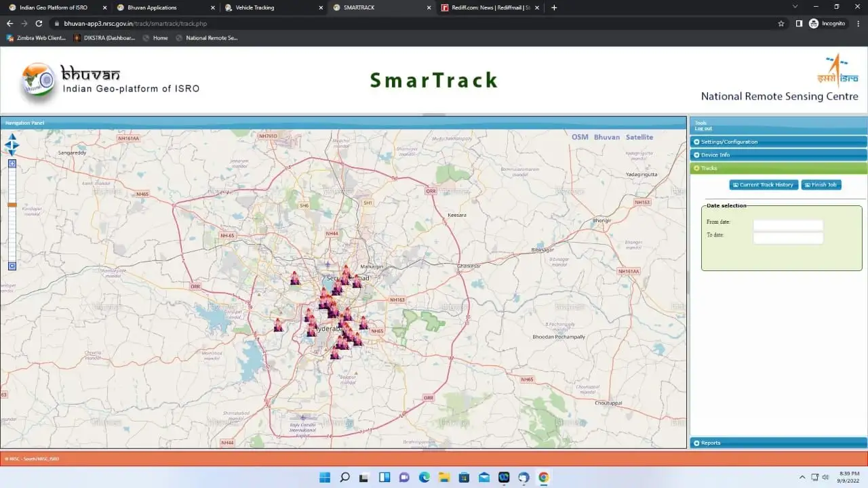Viewport: 868px width, 488px height.
Task: Open the National Remote Se... bookmark
Action: click(207, 38)
